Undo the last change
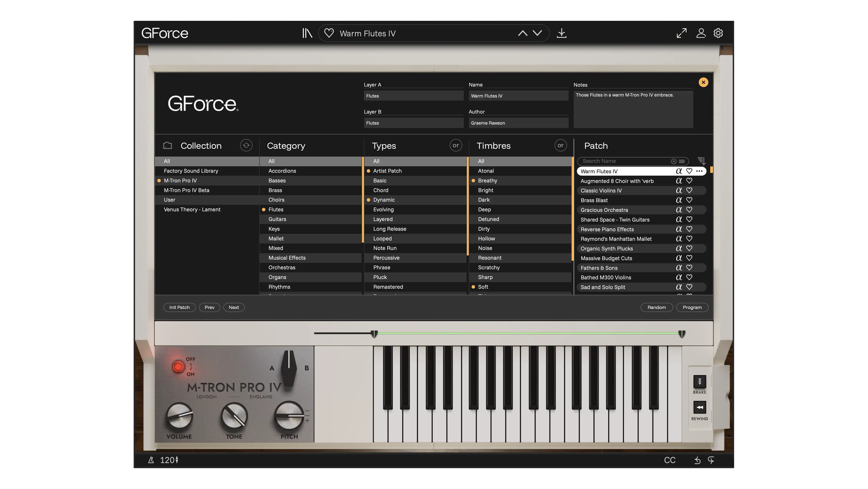 pos(697,460)
